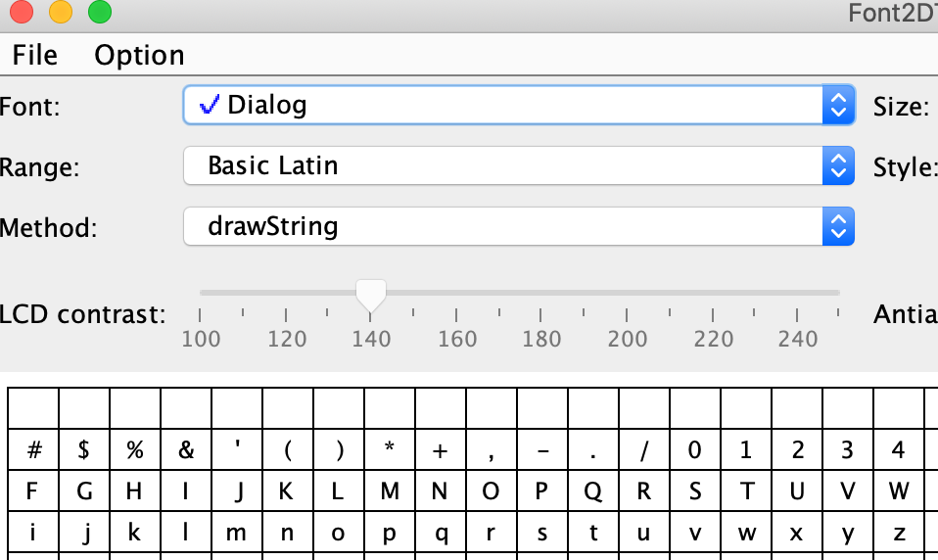Select the asterisk glyph cell
The height and width of the screenshot is (560, 938).
click(390, 451)
